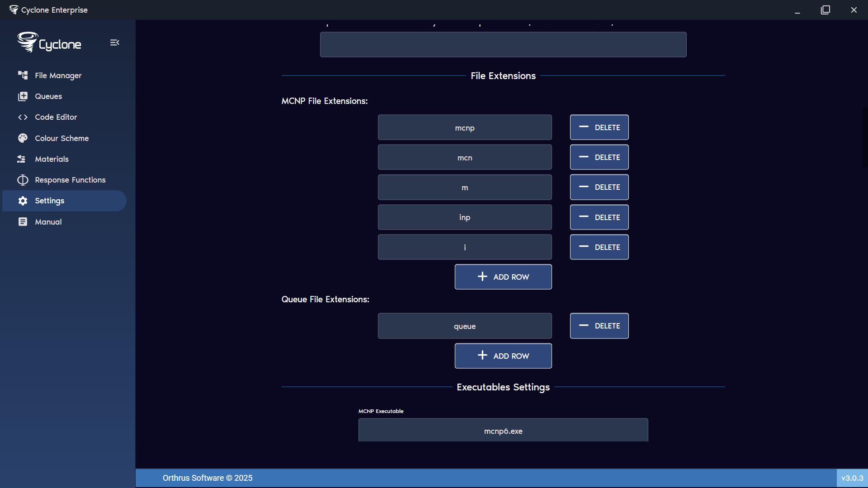The image size is (868, 488).
Task: Click the Cyclone tornado logo
Action: pyautogui.click(x=27, y=42)
